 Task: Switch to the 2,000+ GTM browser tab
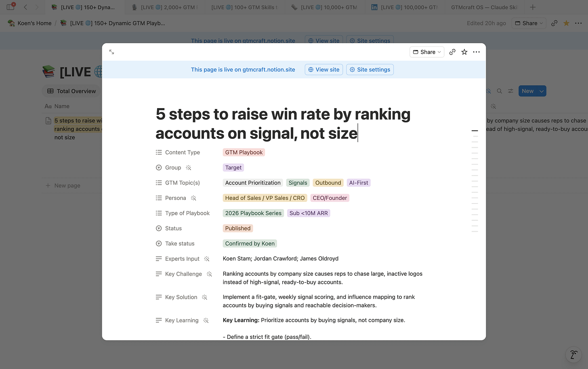[x=165, y=7]
